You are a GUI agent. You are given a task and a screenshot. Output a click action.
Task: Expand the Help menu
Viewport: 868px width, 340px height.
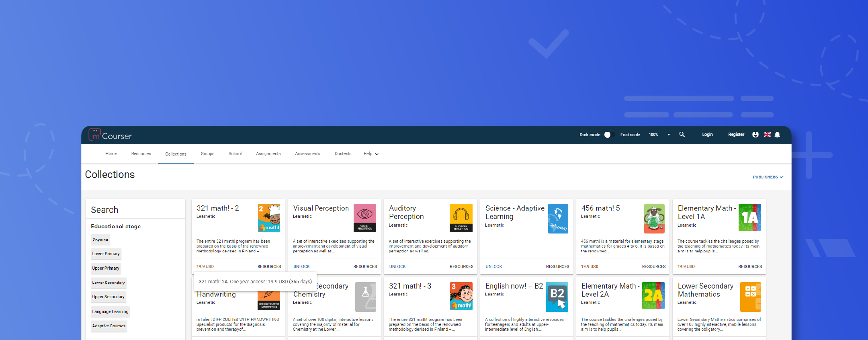pos(371,154)
